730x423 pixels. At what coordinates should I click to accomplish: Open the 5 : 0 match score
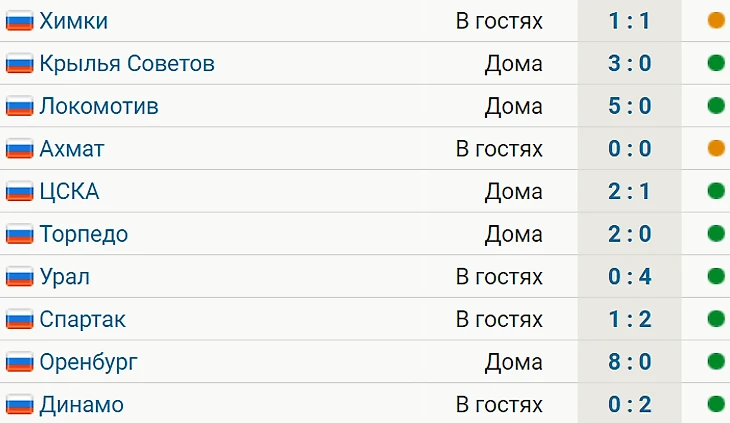click(629, 106)
